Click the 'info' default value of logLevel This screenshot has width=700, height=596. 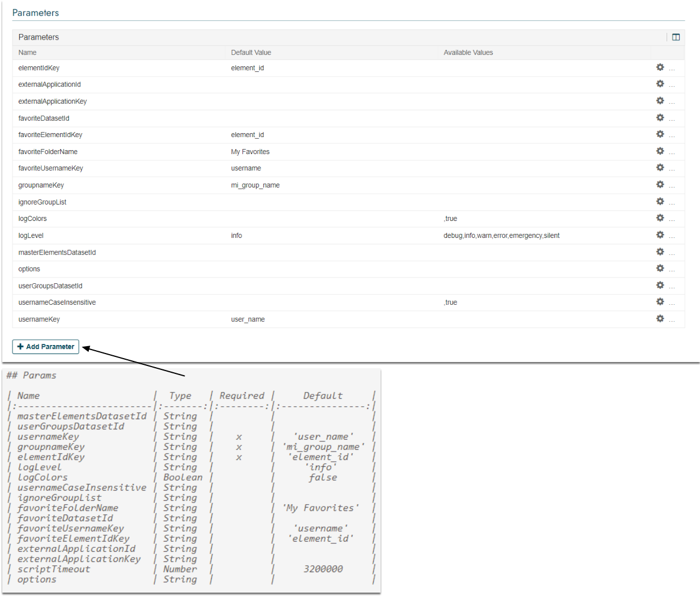[x=236, y=236]
